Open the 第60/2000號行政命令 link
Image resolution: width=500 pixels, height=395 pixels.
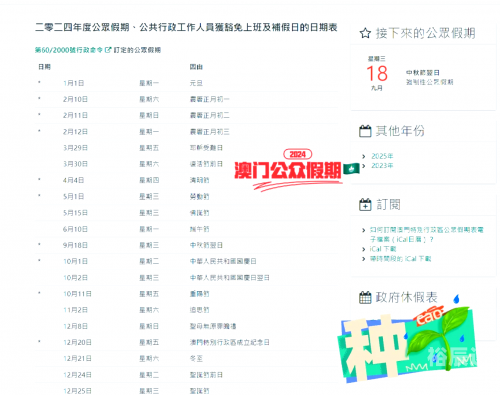click(68, 50)
